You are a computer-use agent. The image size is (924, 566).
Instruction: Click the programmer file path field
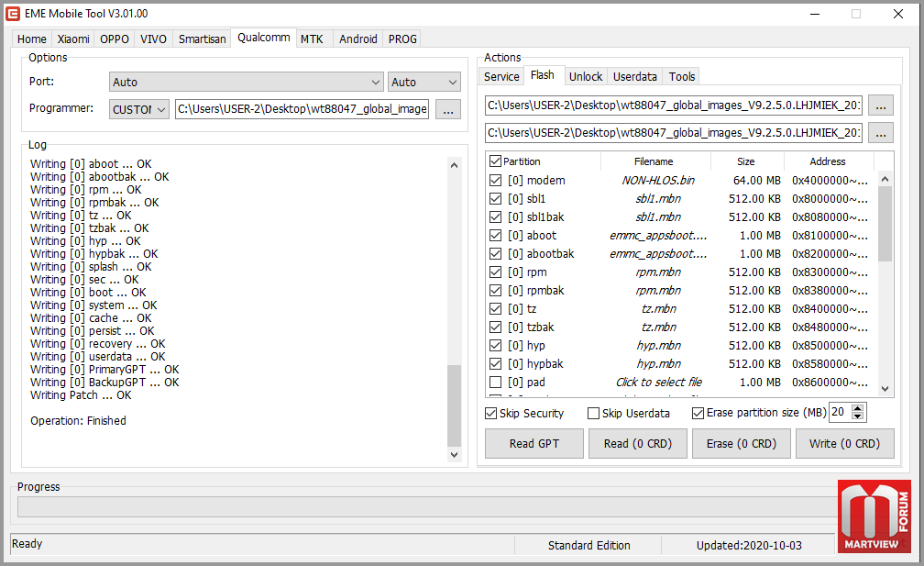click(302, 109)
